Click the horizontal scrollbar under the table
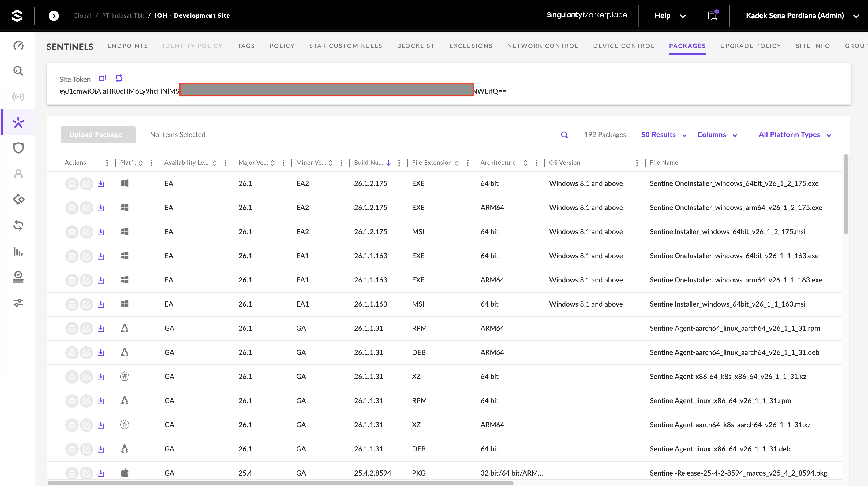 (280, 483)
